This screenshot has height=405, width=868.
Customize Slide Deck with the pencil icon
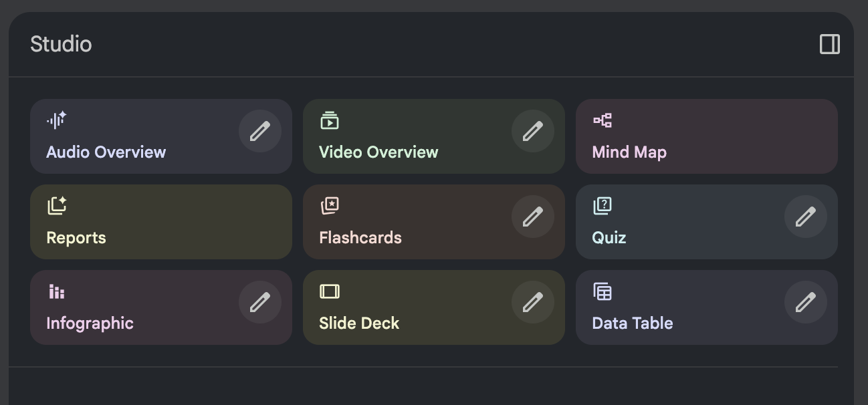click(533, 302)
